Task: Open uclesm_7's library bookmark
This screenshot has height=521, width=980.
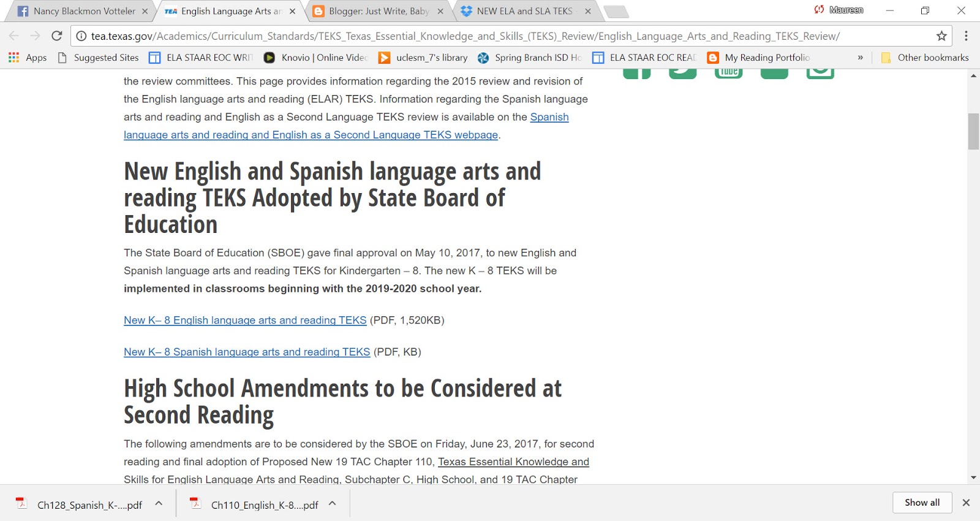Action: point(423,58)
